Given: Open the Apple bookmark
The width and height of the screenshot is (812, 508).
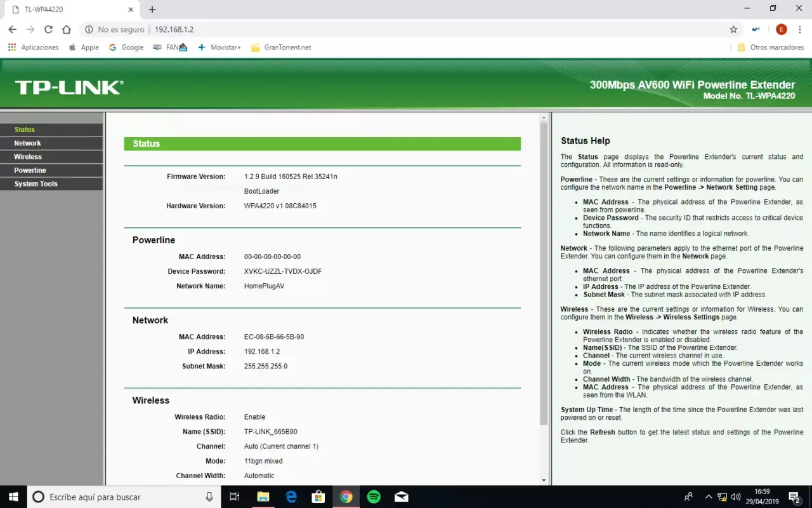Looking at the screenshot, I should pos(84,47).
